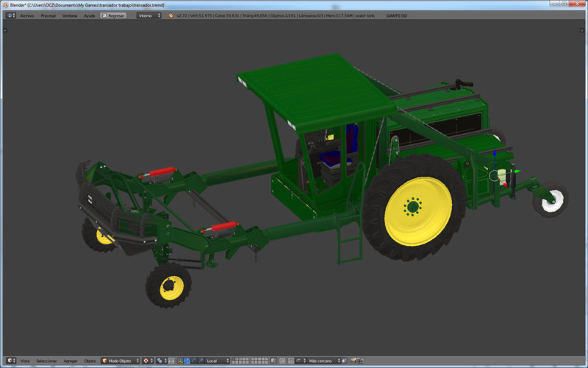Viewport: 588px width, 368px height.
Task: Click the OpenGL render image icon
Action: (353, 361)
